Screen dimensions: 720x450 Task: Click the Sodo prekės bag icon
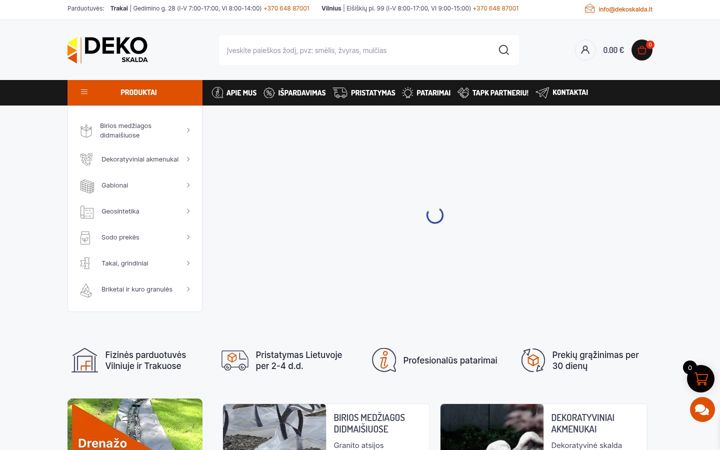(x=85, y=238)
